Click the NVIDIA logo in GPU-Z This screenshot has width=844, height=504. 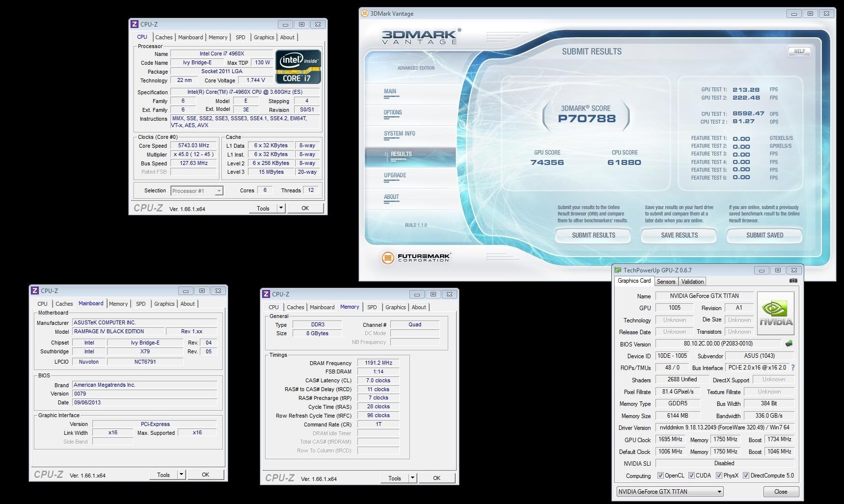click(776, 314)
